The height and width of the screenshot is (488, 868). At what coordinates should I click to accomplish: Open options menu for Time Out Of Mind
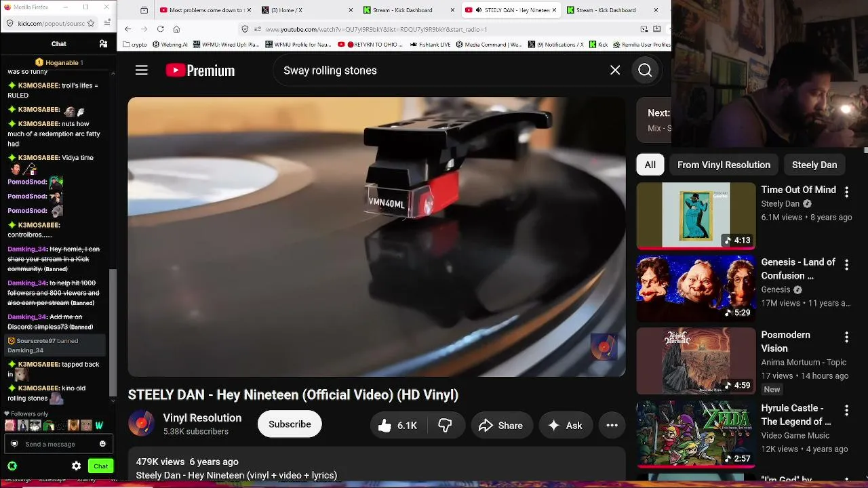click(846, 192)
